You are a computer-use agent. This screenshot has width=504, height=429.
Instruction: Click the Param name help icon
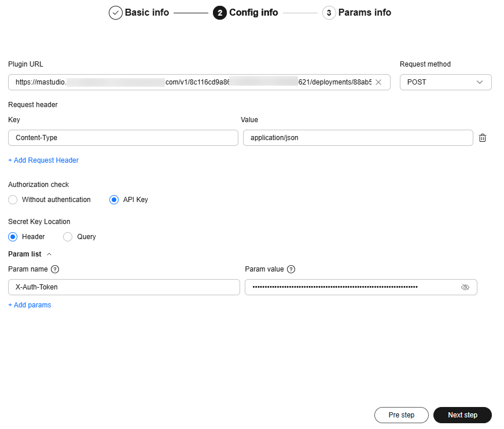pos(55,269)
